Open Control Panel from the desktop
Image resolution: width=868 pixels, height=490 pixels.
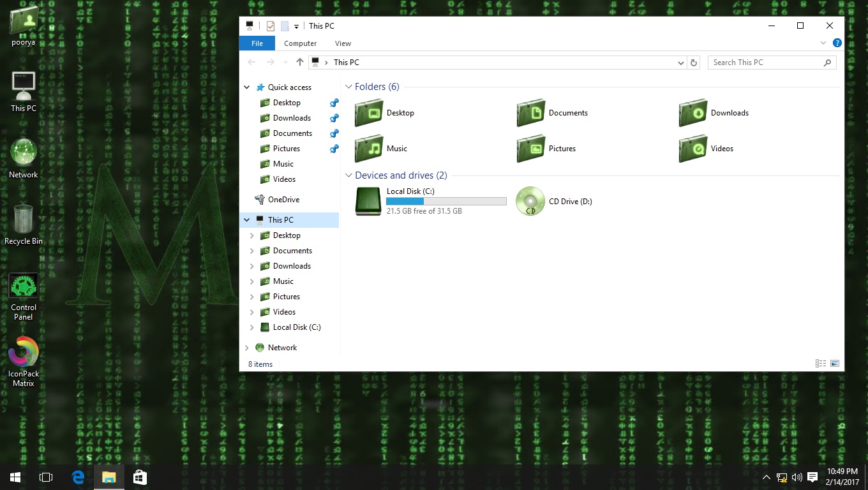[x=23, y=285]
